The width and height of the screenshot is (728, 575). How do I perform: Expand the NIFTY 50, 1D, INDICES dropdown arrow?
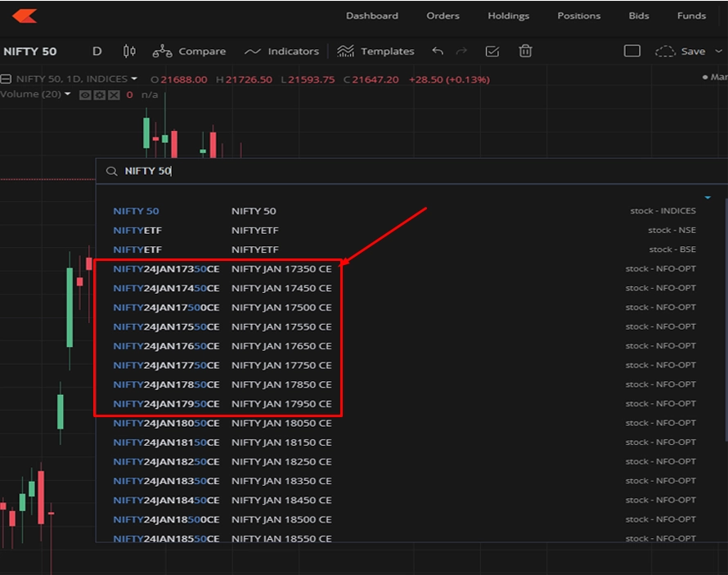coord(134,79)
